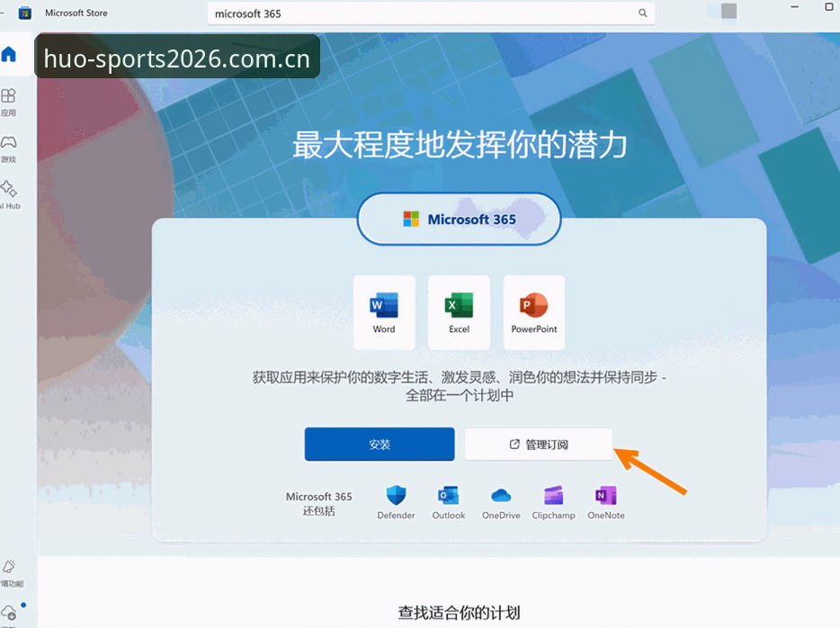Open the AI Hub sidebar section
Image resolution: width=840 pixels, height=628 pixels.
tap(9, 195)
